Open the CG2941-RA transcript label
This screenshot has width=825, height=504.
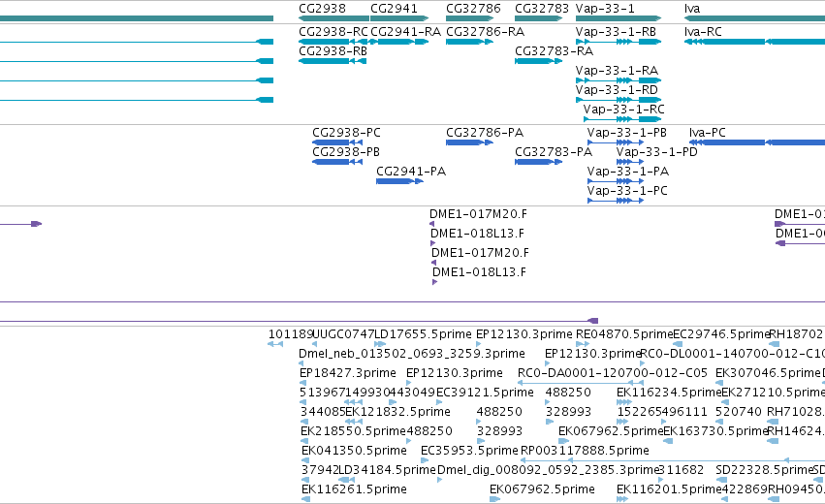(405, 32)
